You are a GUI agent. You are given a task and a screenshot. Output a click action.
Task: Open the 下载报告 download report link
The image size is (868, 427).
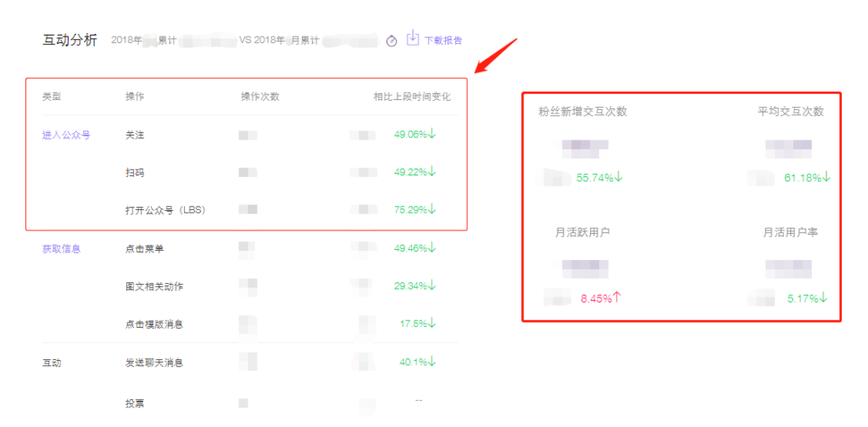click(442, 41)
